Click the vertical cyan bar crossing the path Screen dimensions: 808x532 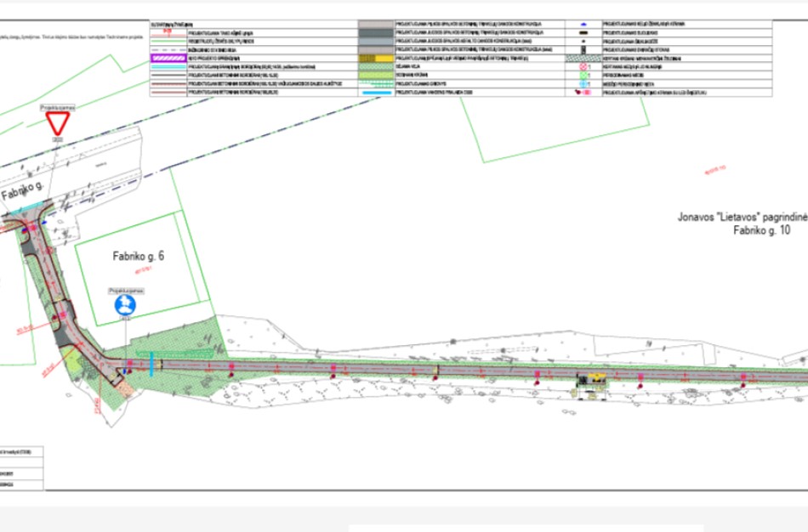click(x=152, y=363)
